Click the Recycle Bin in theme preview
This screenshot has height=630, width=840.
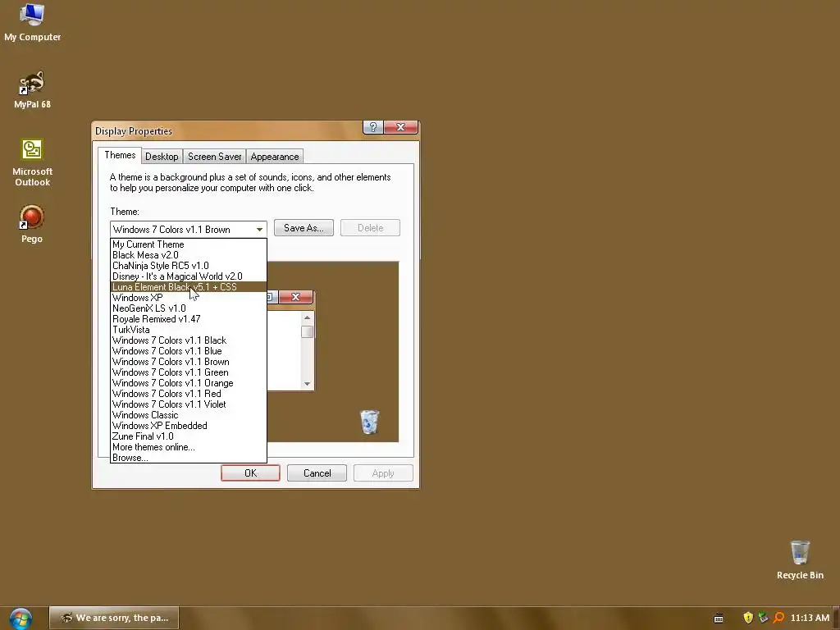coord(369,422)
